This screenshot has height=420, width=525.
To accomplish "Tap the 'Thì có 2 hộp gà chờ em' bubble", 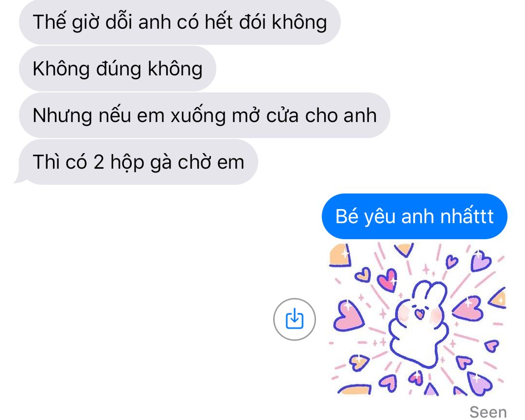I will (x=138, y=162).
